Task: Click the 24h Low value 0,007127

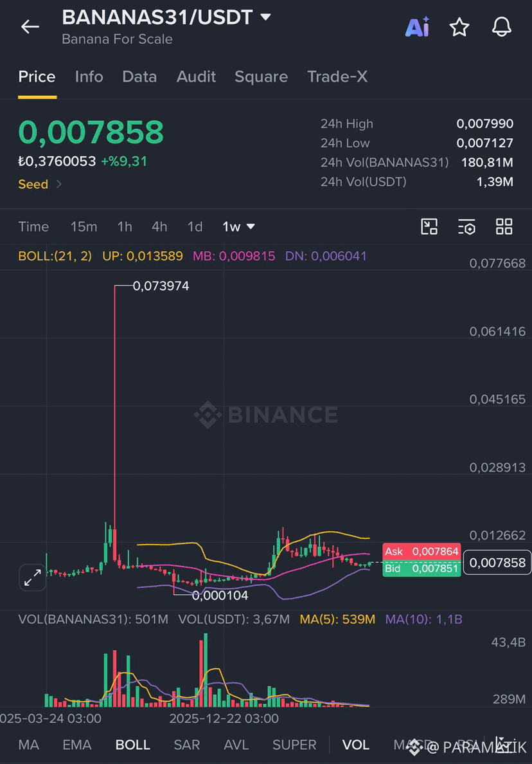Action: [485, 143]
